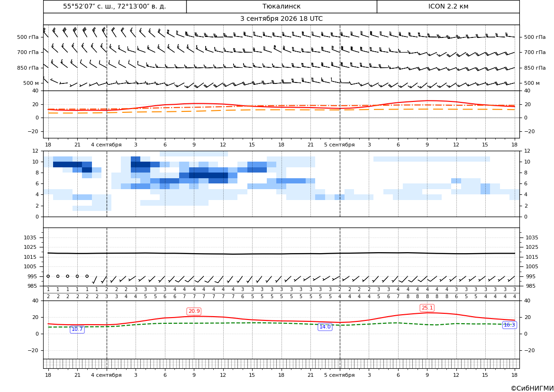Click the 850 гПа label on right axis

pyautogui.click(x=535, y=67)
